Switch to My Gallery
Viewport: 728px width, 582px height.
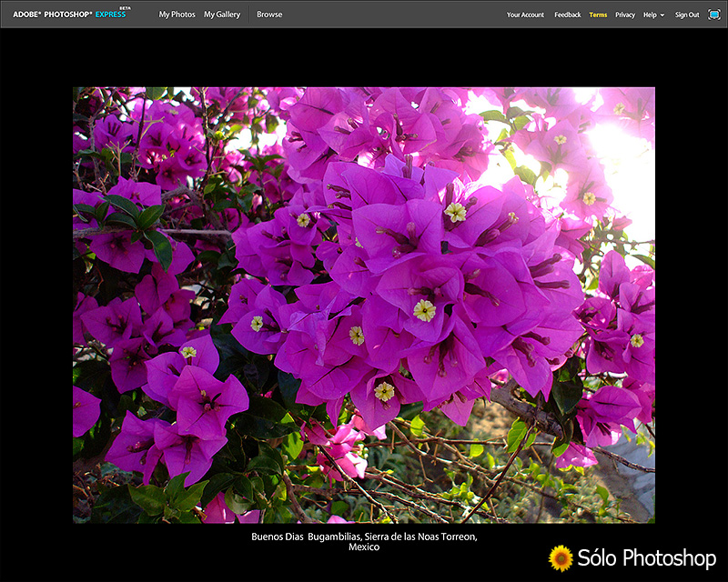220,15
